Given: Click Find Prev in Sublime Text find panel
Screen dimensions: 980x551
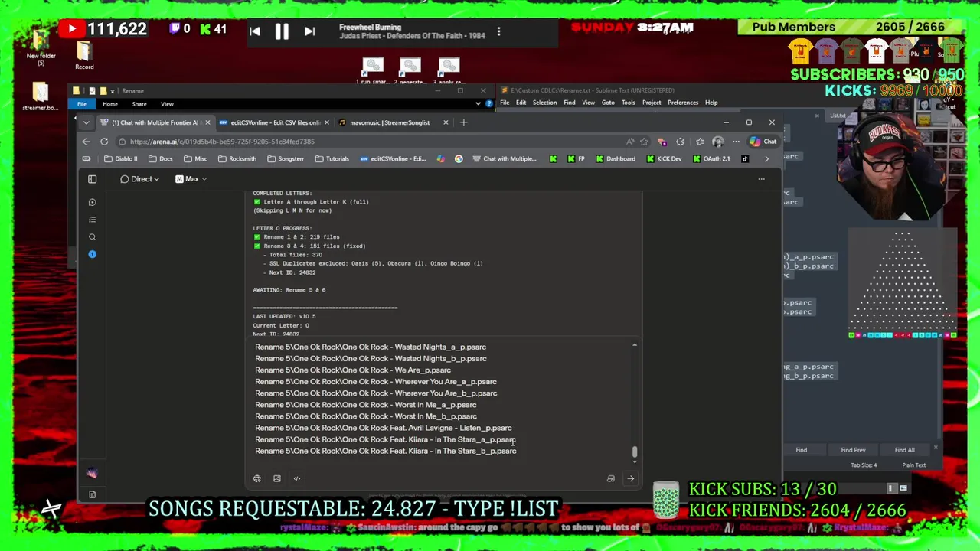Looking at the screenshot, I should click(853, 450).
